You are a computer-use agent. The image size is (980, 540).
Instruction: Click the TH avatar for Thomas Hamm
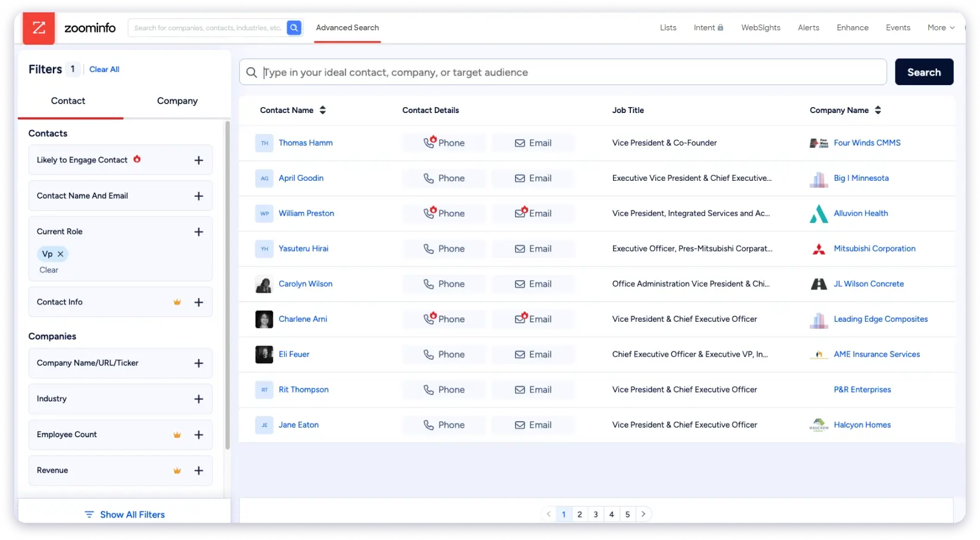click(x=264, y=143)
